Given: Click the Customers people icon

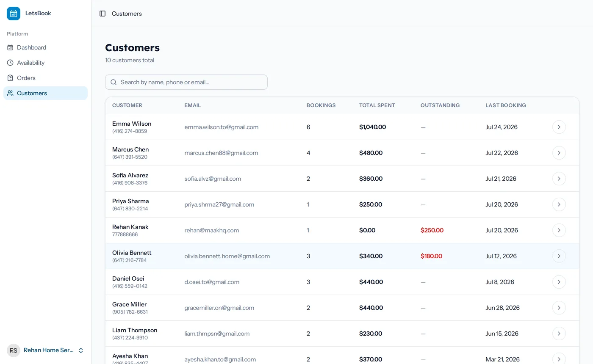Looking at the screenshot, I should coord(10,93).
